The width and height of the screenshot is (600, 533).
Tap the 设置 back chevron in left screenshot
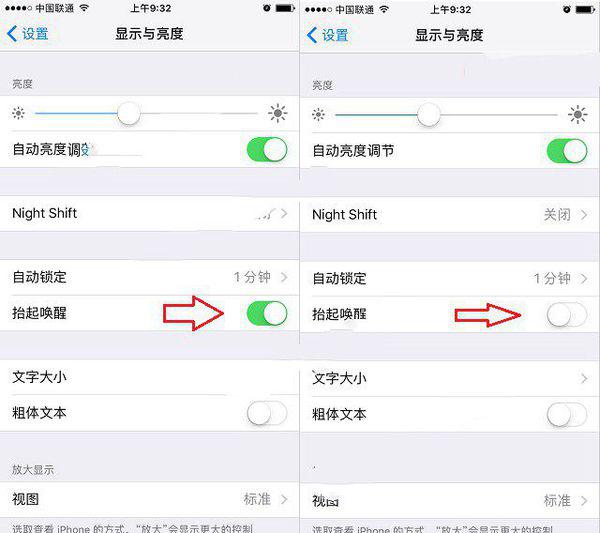click(12, 34)
